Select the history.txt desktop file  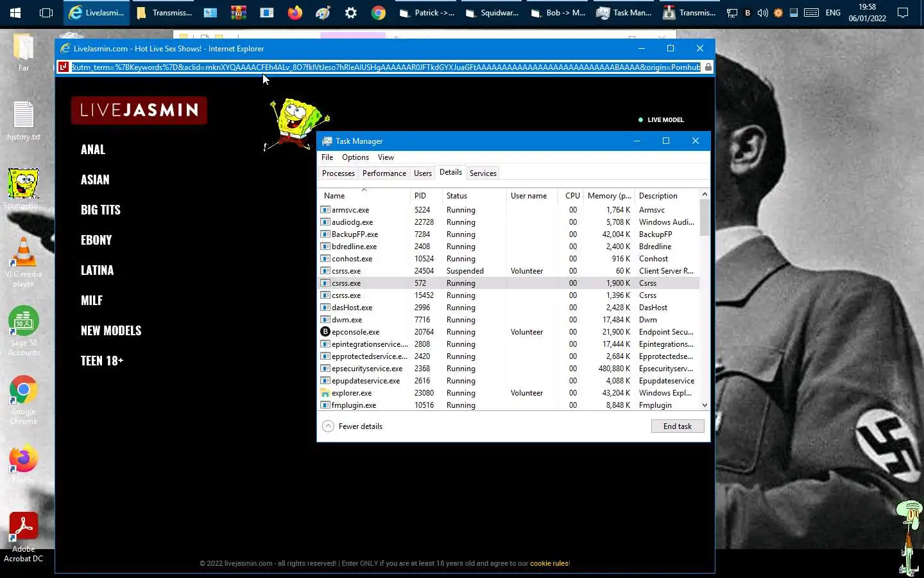pyautogui.click(x=24, y=121)
